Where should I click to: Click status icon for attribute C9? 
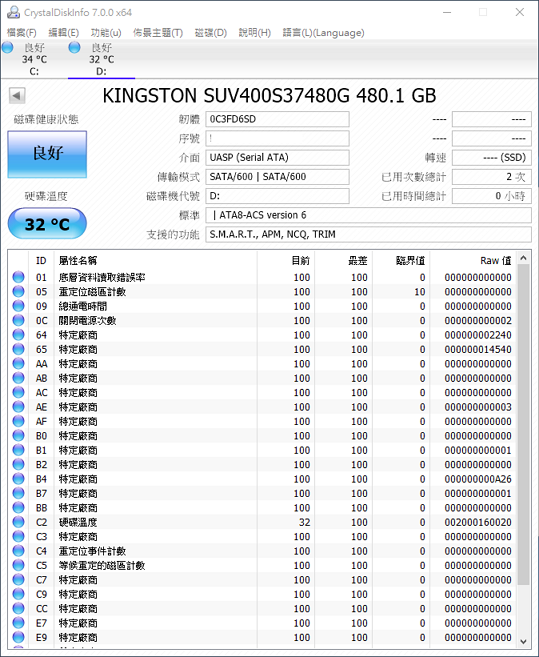[18, 594]
